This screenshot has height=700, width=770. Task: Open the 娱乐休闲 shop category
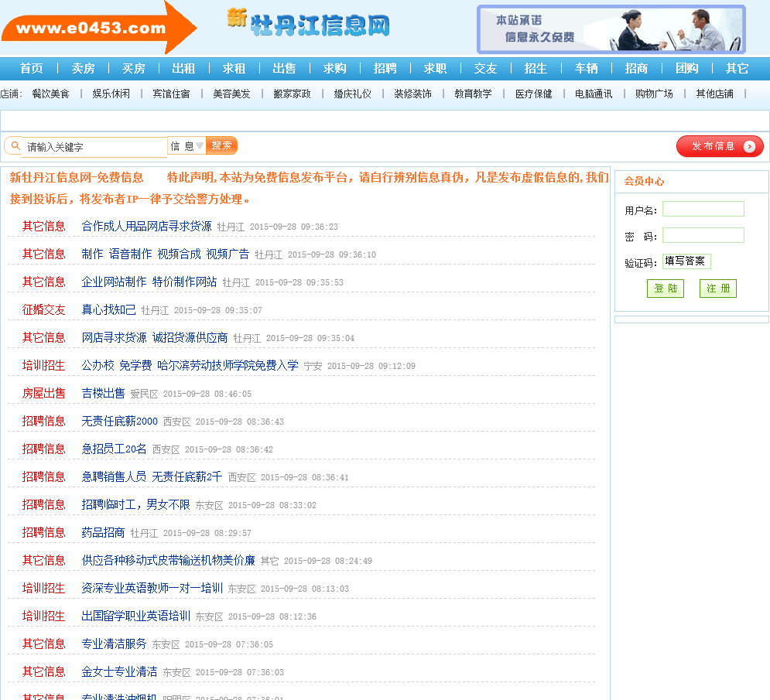tap(111, 94)
